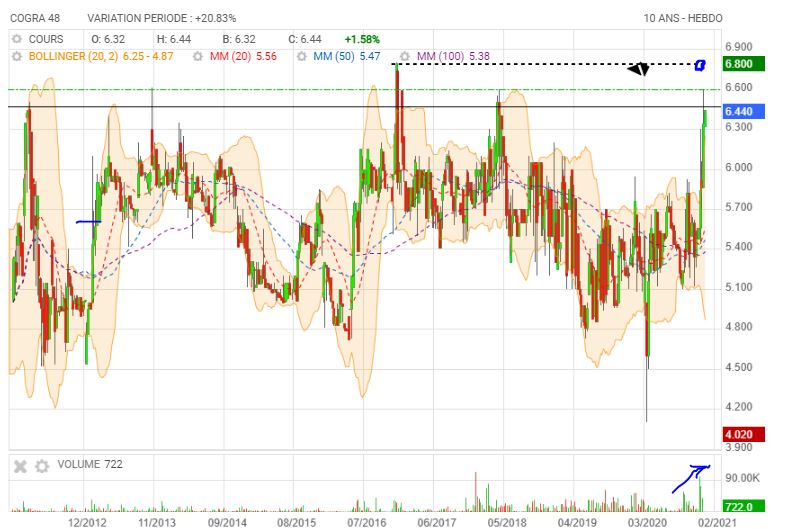
Task: Click VARIATION PERIODE +20.83% text
Action: [x=161, y=18]
